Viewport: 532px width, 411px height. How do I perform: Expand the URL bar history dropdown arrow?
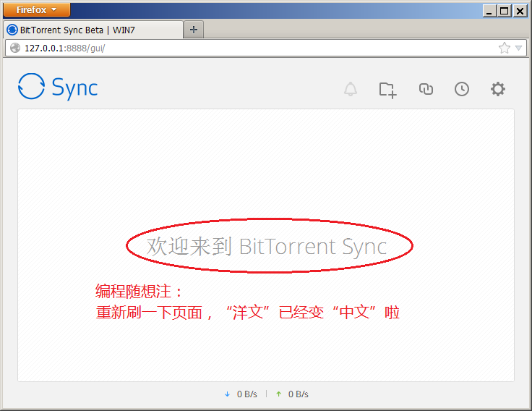518,48
